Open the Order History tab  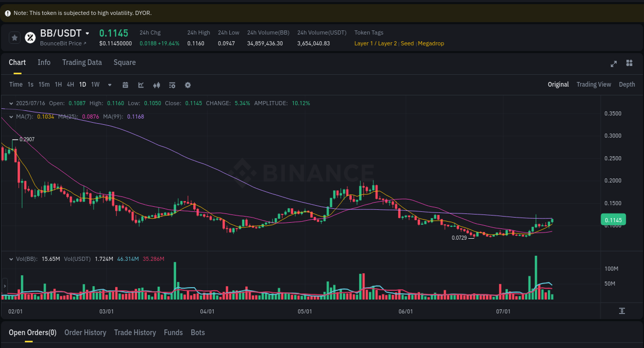pyautogui.click(x=85, y=333)
